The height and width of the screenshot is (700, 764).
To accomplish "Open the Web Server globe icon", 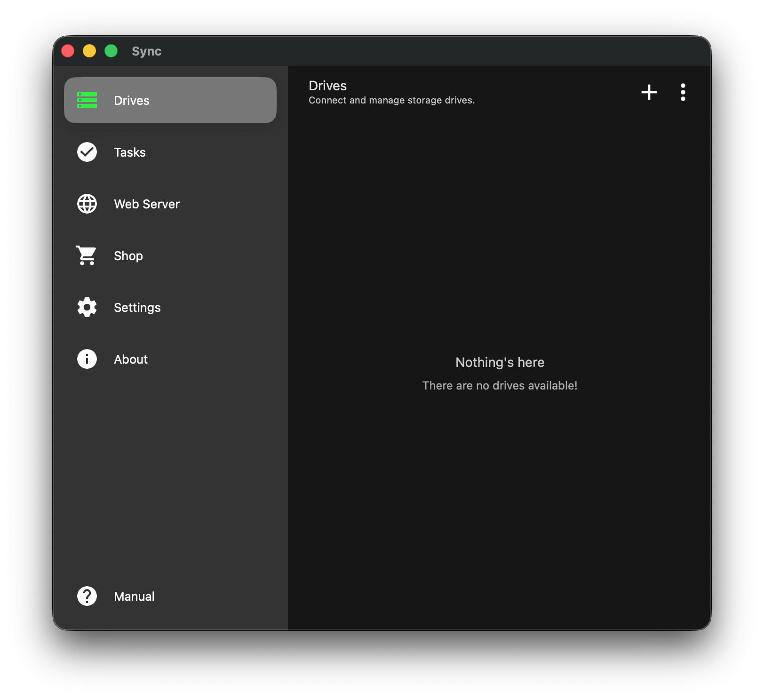I will tap(87, 204).
